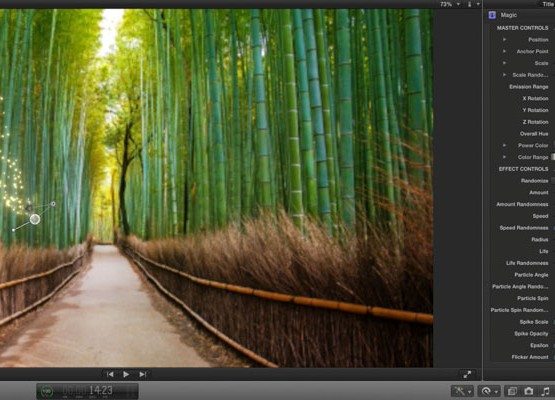Click the Color Range swatch
The width and height of the screenshot is (555, 400).
click(x=553, y=157)
